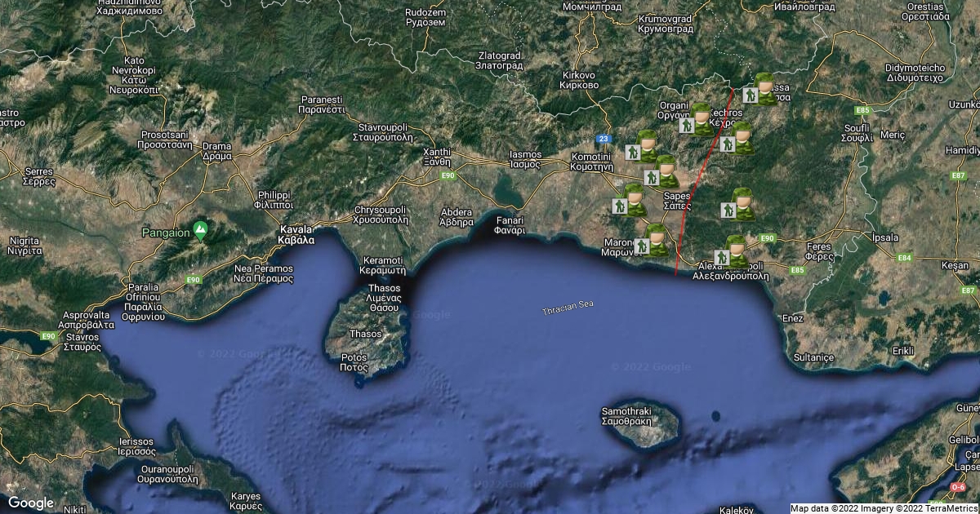
Task: Click the Soufli town label
Action: 857,134
